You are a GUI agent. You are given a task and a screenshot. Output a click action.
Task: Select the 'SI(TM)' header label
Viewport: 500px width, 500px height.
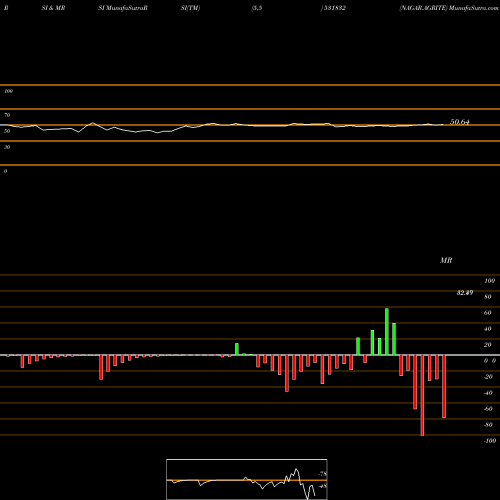pyautogui.click(x=190, y=8)
